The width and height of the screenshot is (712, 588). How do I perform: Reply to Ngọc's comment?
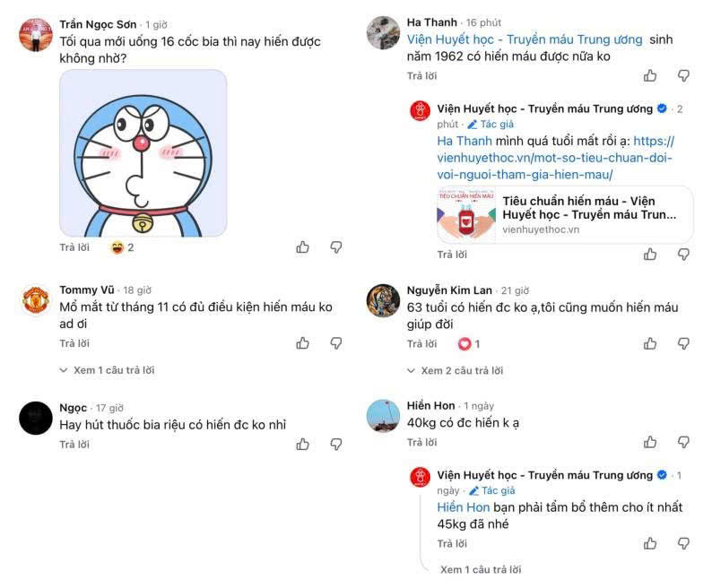click(x=74, y=444)
